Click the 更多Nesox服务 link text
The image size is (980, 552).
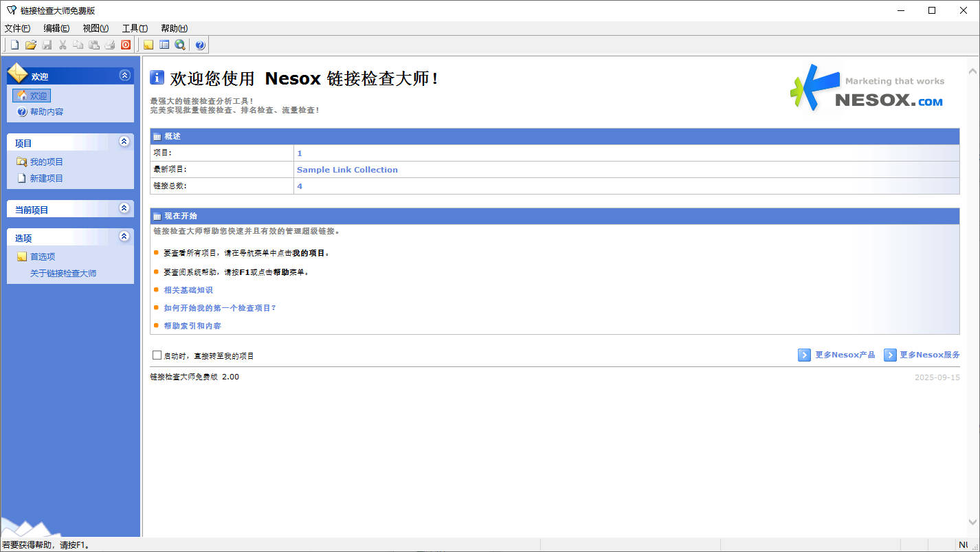tap(930, 355)
